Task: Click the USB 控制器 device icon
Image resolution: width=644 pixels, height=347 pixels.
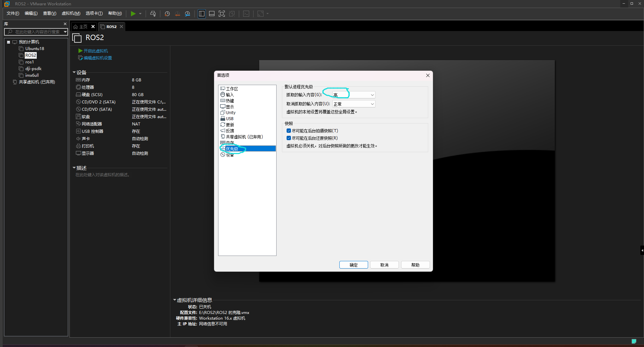Action: (x=78, y=131)
